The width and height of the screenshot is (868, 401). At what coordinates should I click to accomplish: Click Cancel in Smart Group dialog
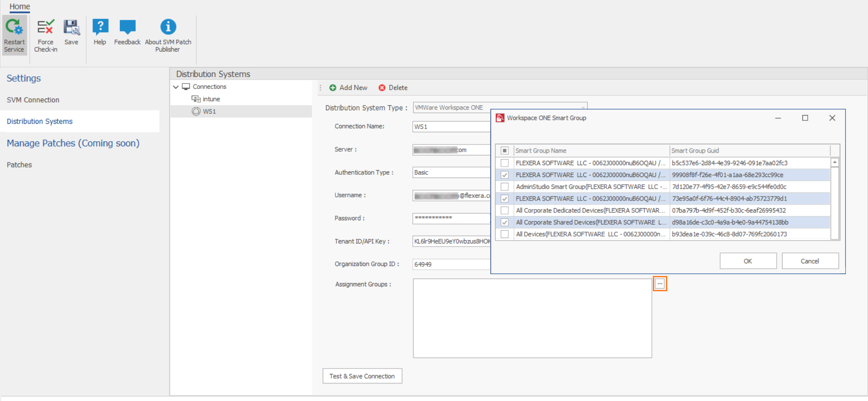[810, 261]
